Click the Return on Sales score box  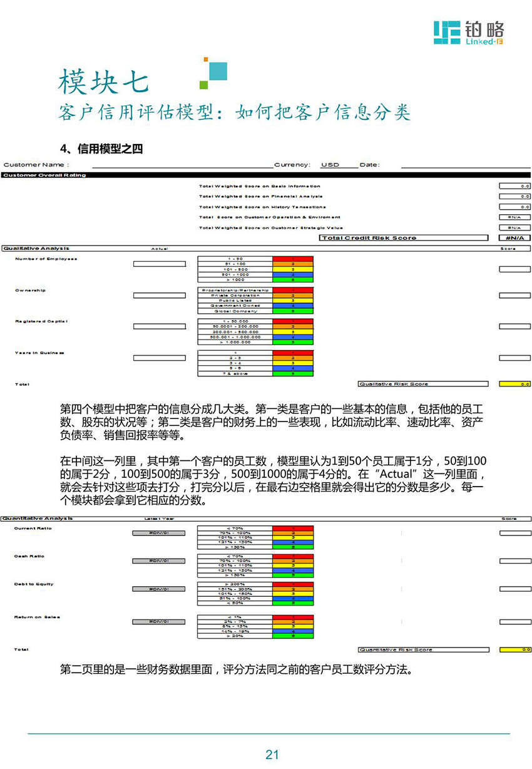click(x=514, y=622)
